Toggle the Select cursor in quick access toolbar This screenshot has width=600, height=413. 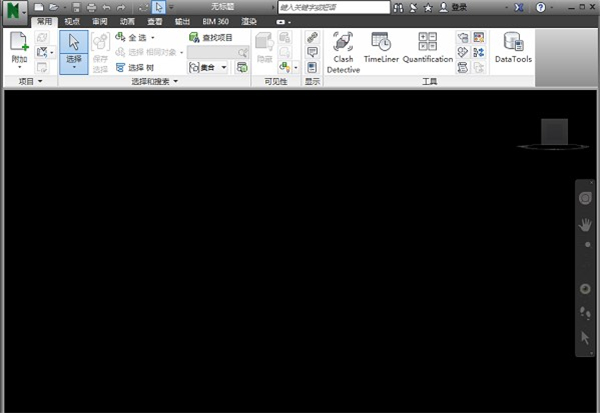pos(159,7)
